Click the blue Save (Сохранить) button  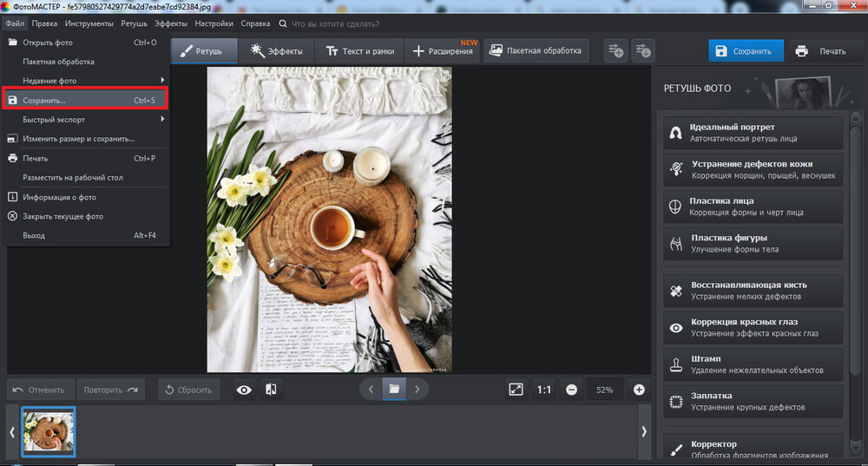pyautogui.click(x=745, y=51)
